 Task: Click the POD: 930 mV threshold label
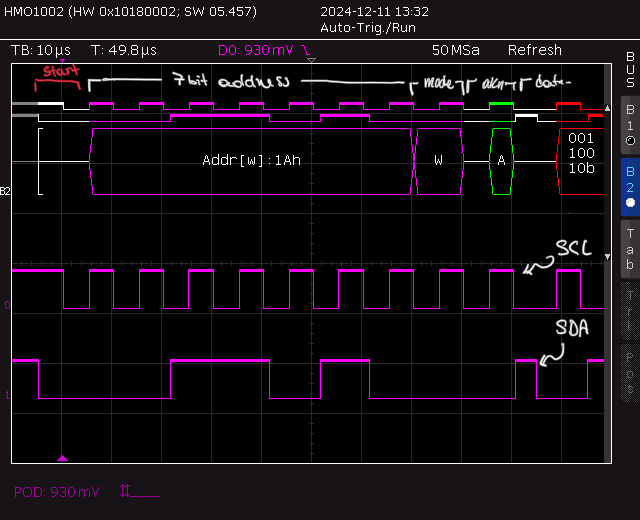pyautogui.click(x=57, y=491)
